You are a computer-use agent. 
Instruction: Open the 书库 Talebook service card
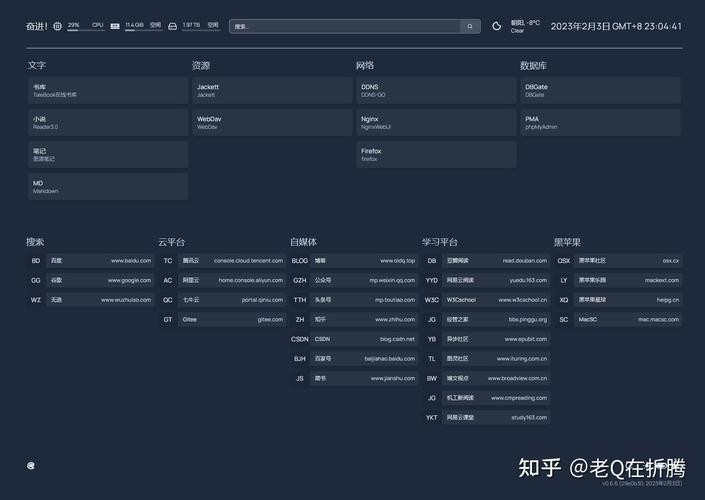click(x=108, y=90)
